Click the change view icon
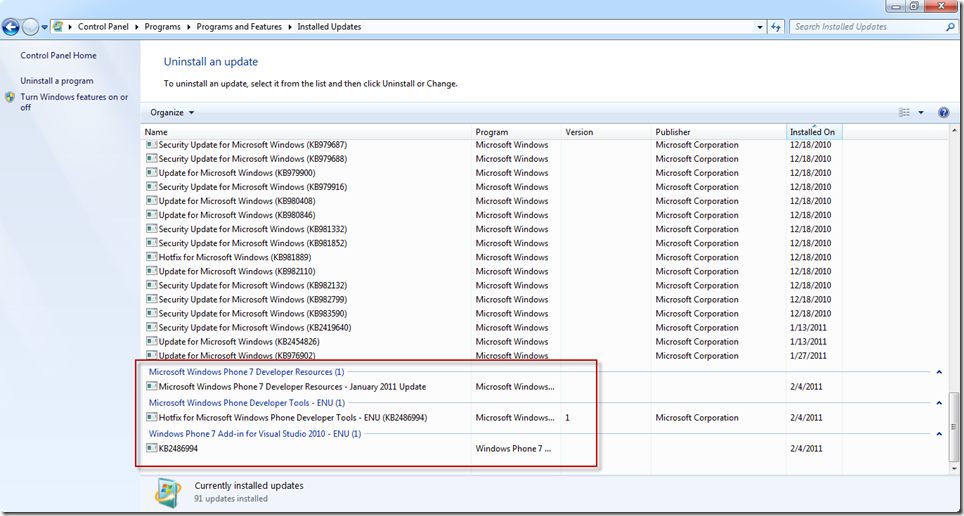Screen dimensions: 964x516 tap(904, 113)
